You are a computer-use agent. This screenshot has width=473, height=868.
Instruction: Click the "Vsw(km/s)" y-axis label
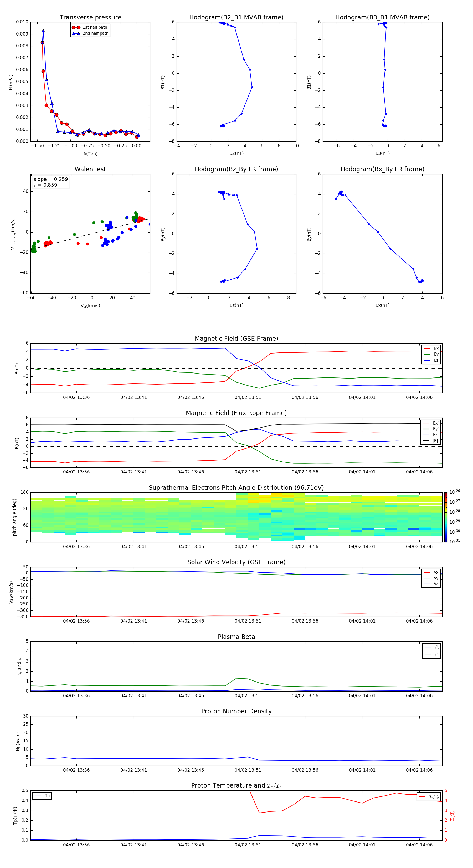11,592
